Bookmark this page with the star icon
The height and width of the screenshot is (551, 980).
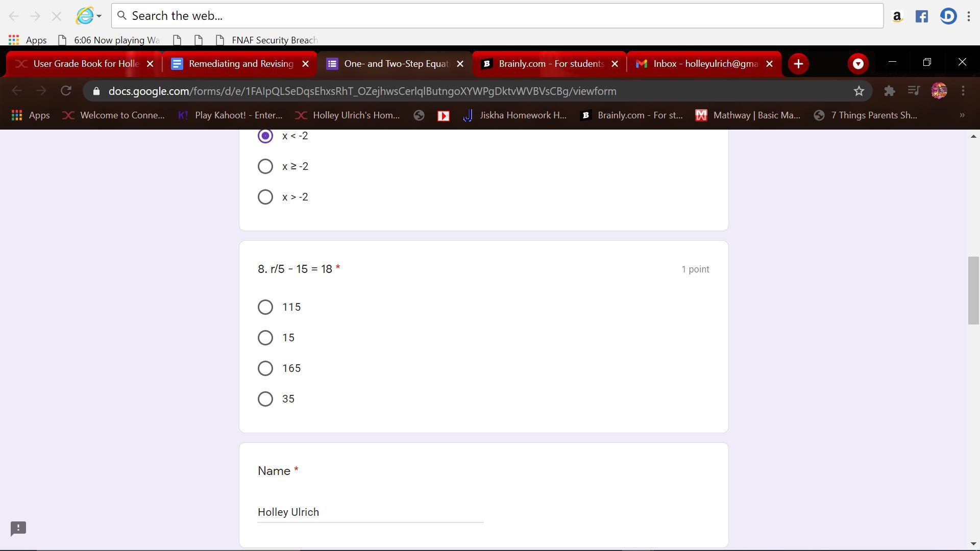[x=859, y=91]
